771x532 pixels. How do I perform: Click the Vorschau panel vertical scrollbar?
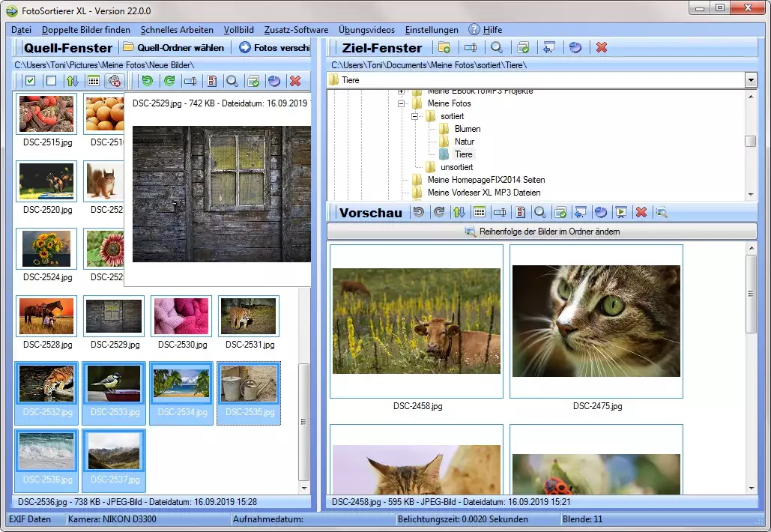(x=751, y=292)
